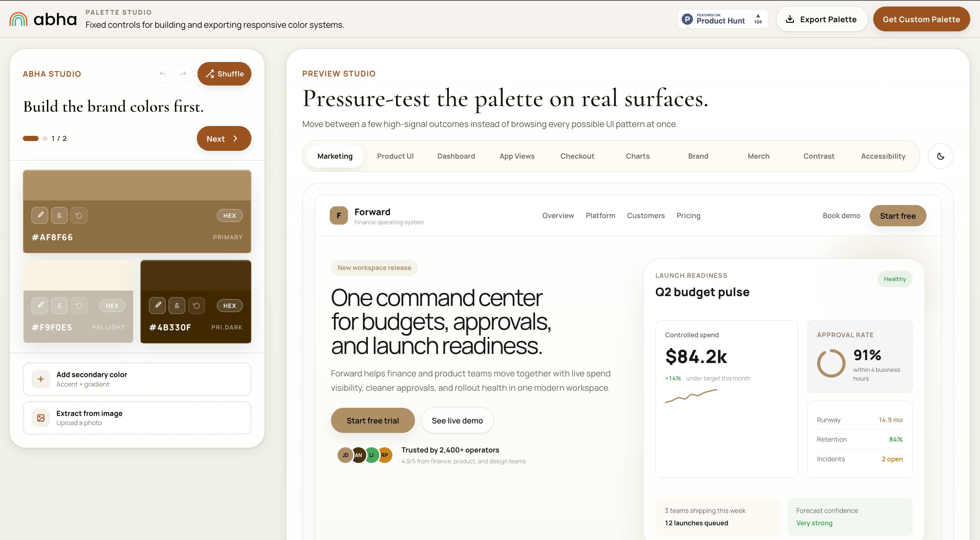Shuffle the palette colors
This screenshot has height=540, width=980.
pos(224,74)
